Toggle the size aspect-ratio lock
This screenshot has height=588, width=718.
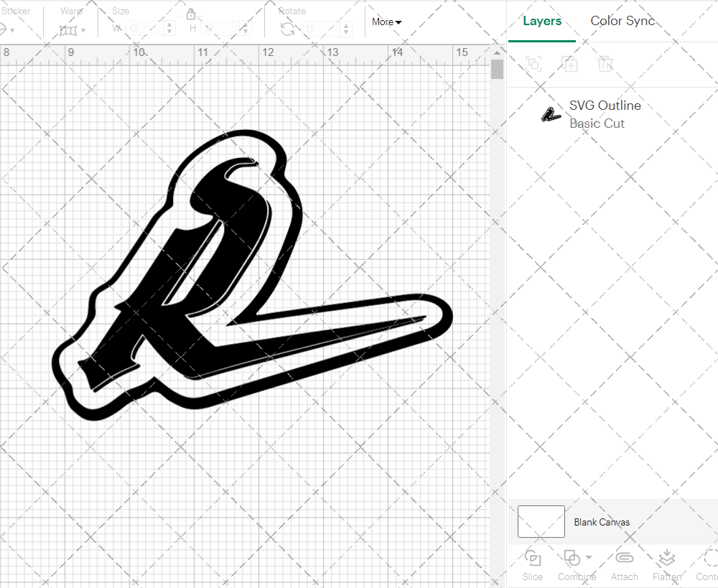click(x=191, y=14)
